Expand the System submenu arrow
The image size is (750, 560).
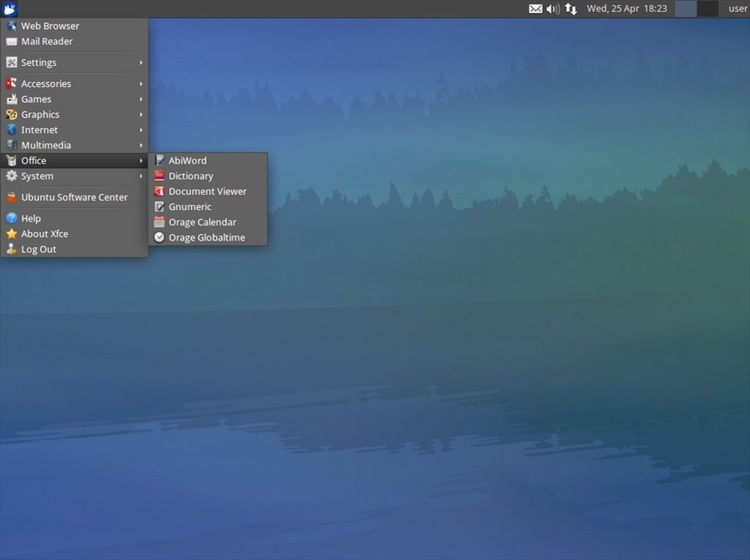(x=141, y=176)
